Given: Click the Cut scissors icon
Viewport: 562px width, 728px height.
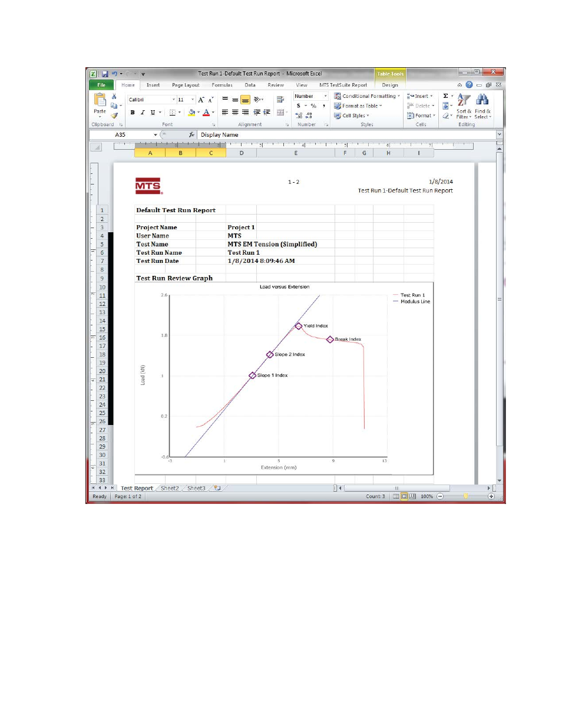Looking at the screenshot, I should pos(114,97).
